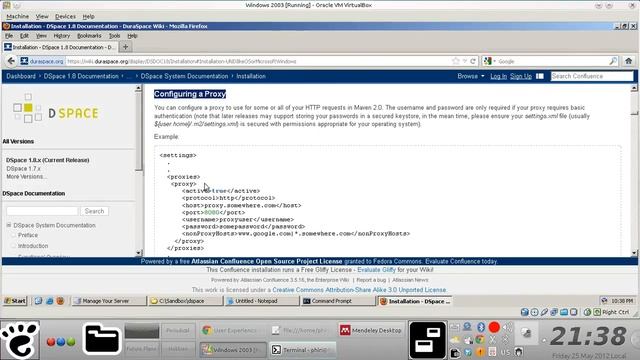Open Mendeley Desktop from the host panel

coord(371,330)
